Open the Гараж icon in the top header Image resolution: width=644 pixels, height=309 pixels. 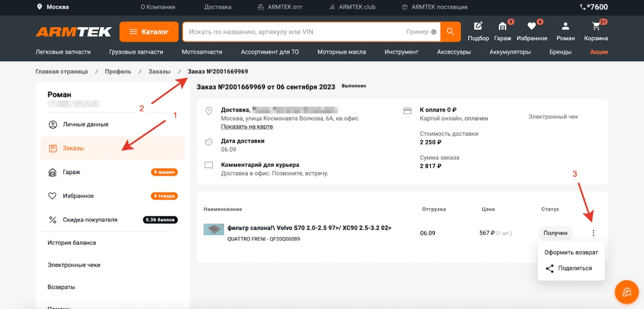tap(503, 26)
